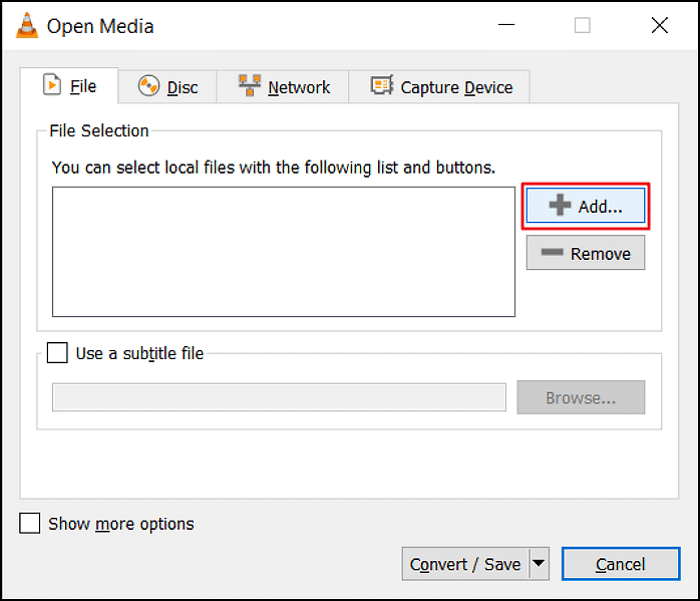Expand the Convert / Save dropdown arrow

click(x=539, y=564)
